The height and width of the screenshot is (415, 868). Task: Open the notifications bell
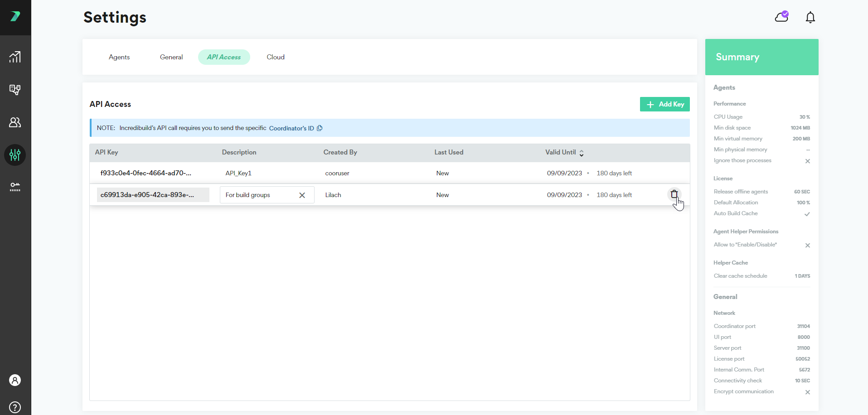pyautogui.click(x=810, y=18)
